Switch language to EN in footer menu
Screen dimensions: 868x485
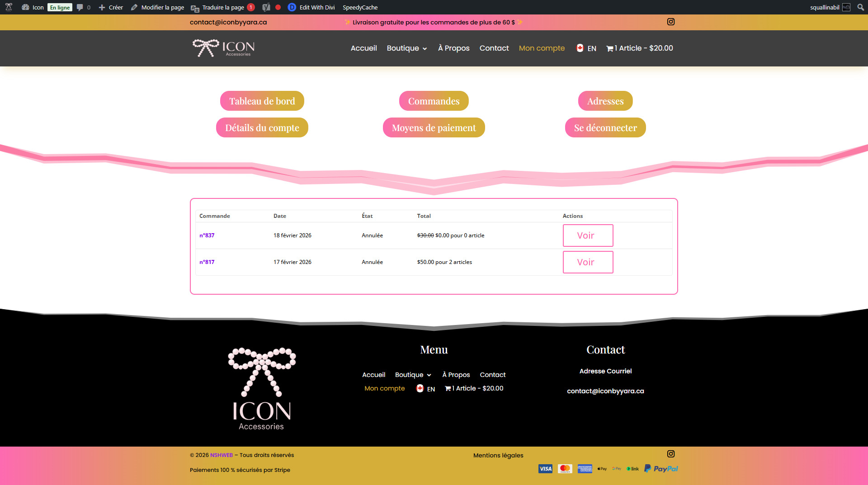[x=425, y=388]
